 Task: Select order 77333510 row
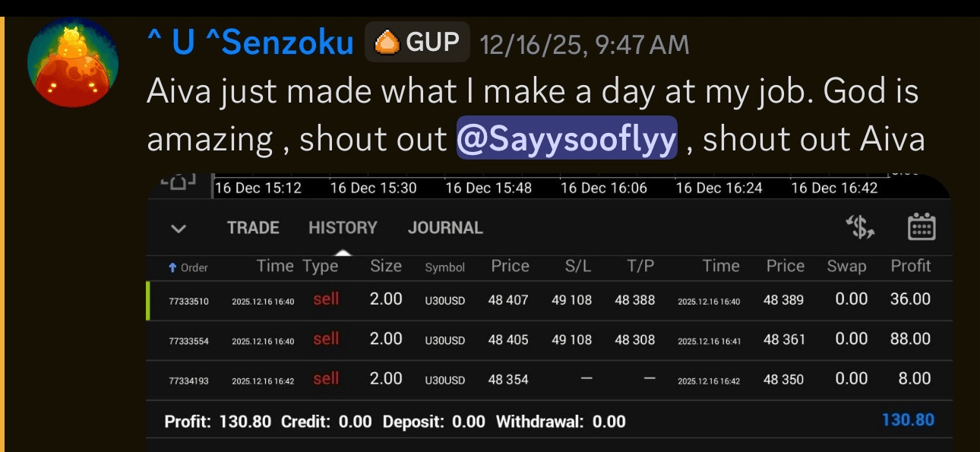(188, 301)
